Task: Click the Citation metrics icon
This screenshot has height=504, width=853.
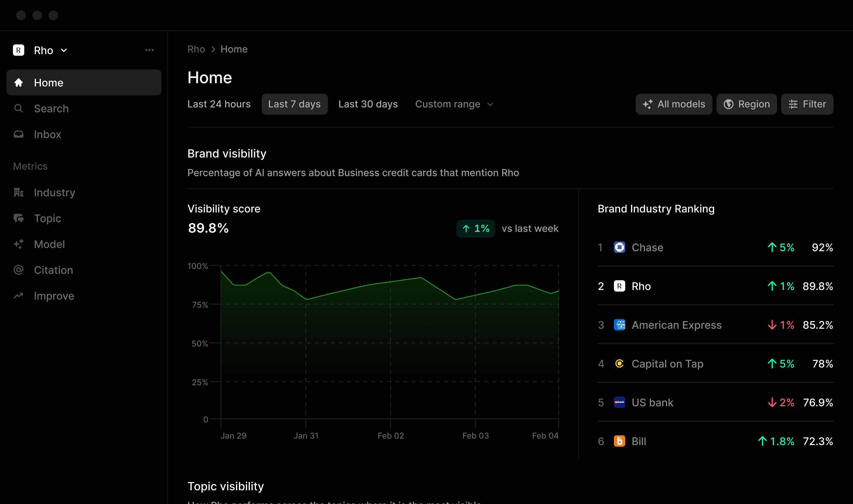Action: point(19,270)
